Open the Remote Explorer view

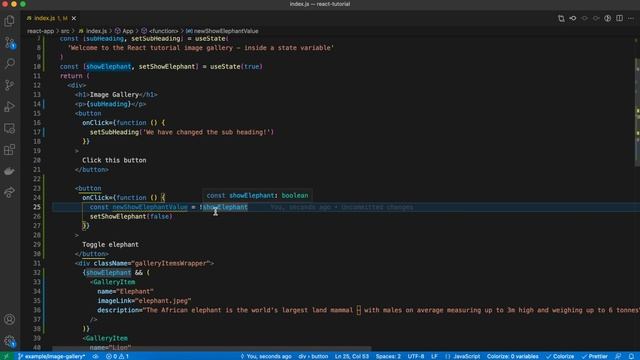(9, 128)
